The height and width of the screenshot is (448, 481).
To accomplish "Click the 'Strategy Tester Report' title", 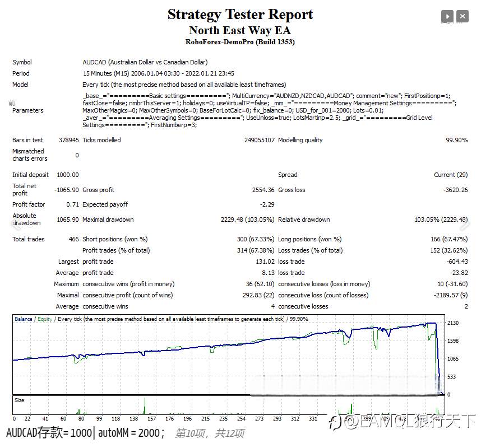I will point(240,15).
